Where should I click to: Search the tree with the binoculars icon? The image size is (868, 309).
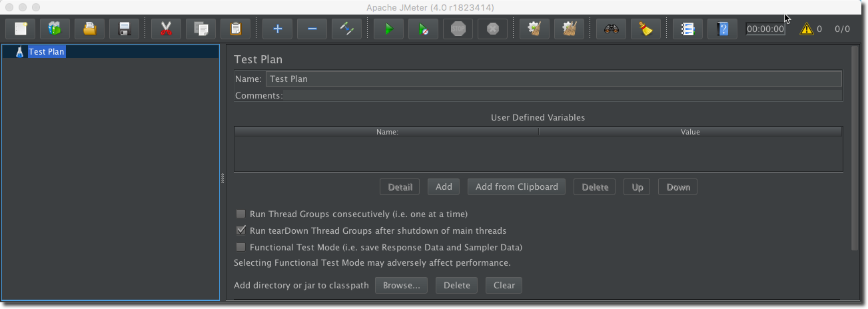tap(611, 29)
